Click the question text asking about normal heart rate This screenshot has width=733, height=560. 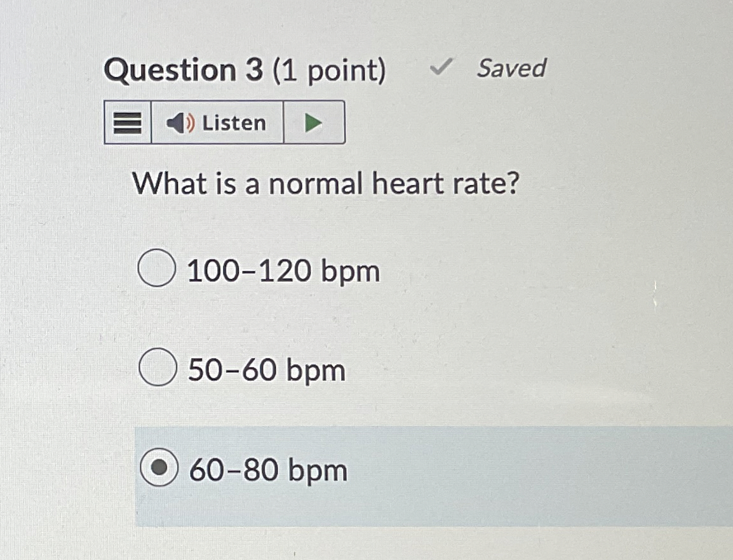coord(328,183)
